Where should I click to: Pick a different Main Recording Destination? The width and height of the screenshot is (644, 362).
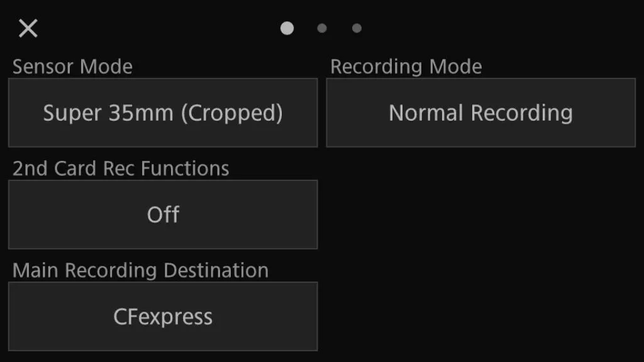pos(163,316)
